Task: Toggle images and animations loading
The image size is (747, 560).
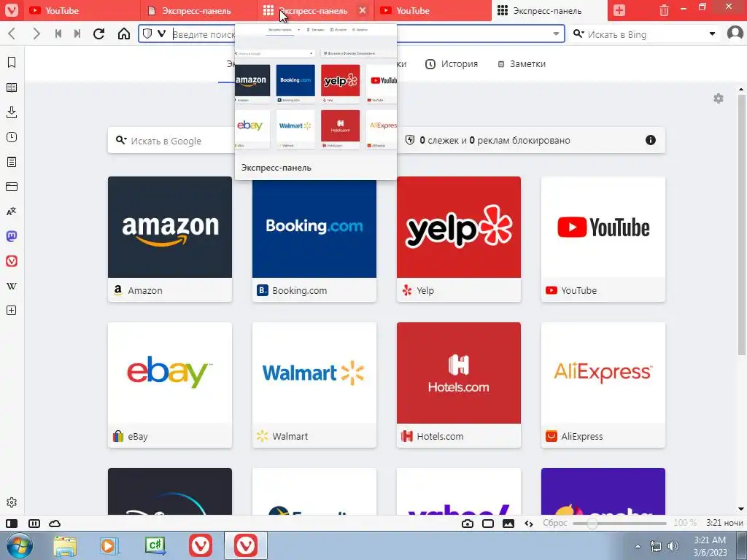Action: (508, 524)
